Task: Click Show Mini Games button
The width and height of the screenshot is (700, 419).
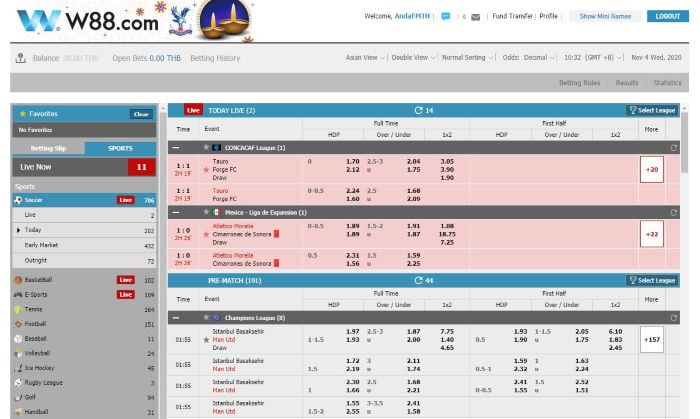Action: pos(605,16)
